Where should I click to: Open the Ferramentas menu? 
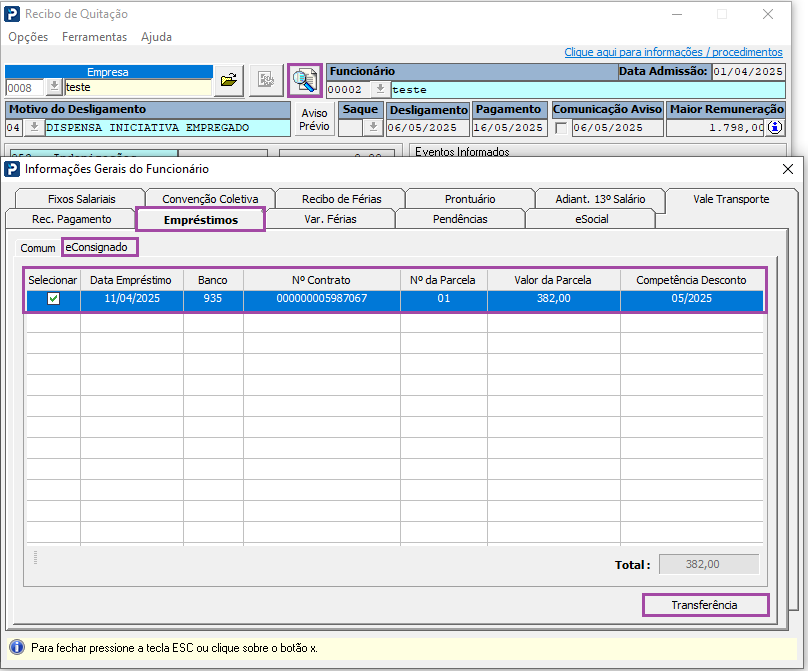coord(94,37)
